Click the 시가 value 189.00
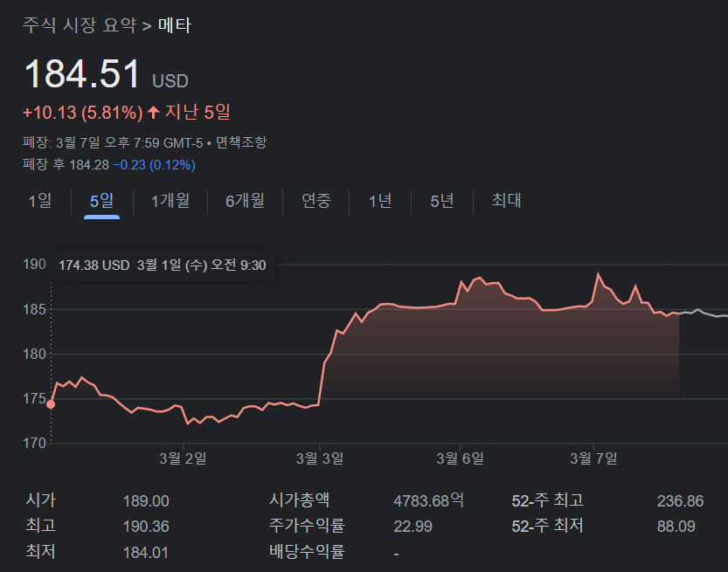This screenshot has height=572, width=728. (146, 501)
